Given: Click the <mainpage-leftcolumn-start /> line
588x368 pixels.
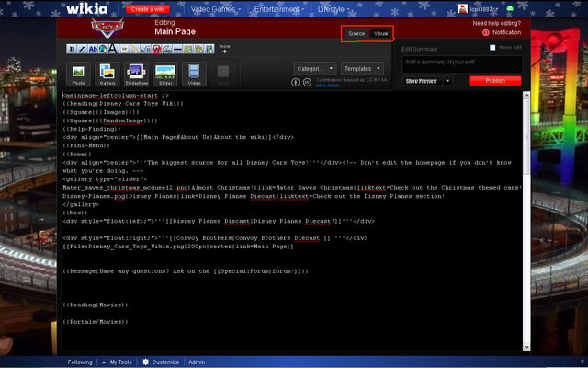Looking at the screenshot, I should (x=116, y=96).
